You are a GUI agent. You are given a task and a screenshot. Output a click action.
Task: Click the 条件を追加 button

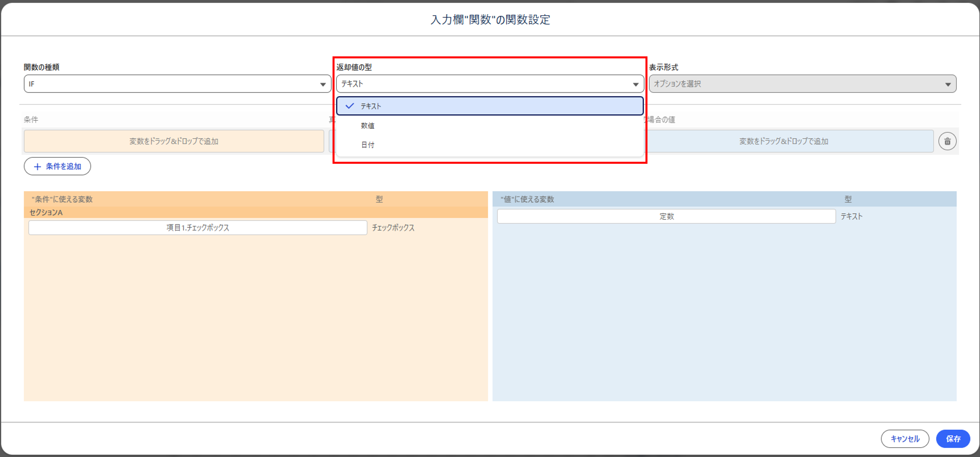tap(57, 166)
